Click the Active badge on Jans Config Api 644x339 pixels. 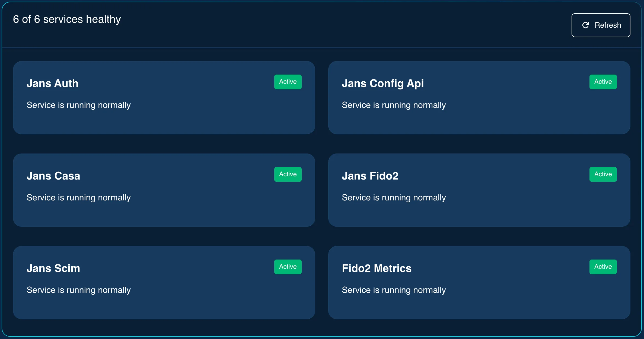tap(603, 82)
